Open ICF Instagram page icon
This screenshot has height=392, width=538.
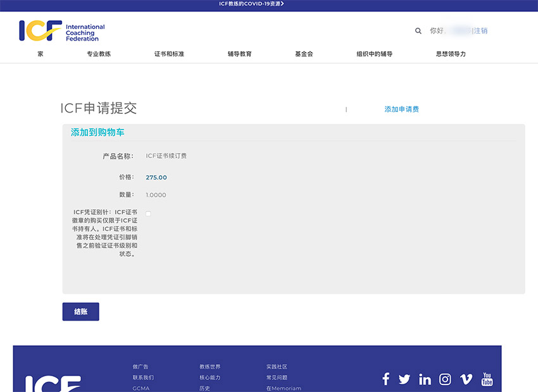click(x=445, y=379)
